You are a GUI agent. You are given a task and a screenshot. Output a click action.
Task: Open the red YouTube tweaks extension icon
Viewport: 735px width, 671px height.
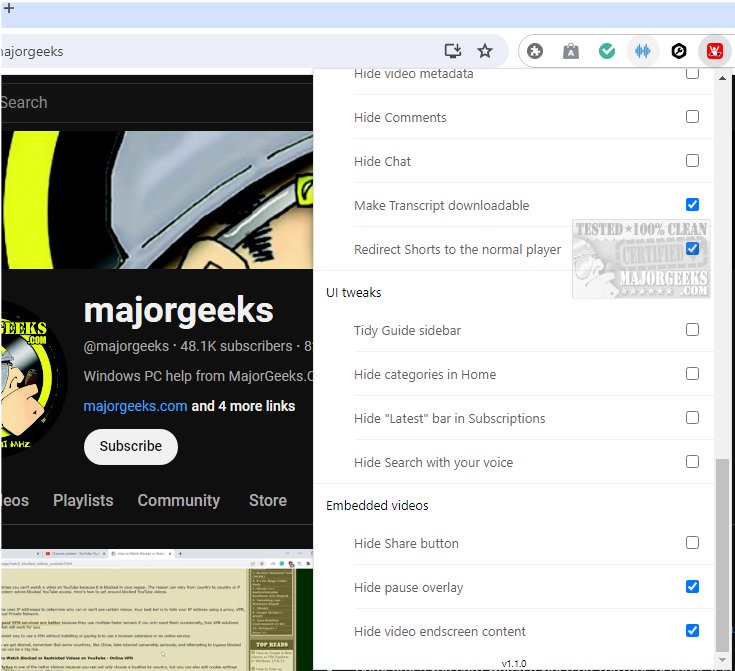(x=714, y=51)
